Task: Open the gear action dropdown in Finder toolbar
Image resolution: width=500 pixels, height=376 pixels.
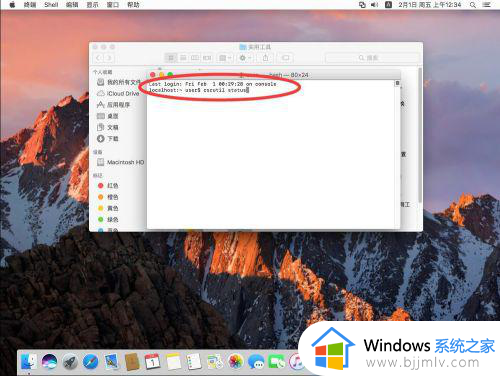Action: 245,58
